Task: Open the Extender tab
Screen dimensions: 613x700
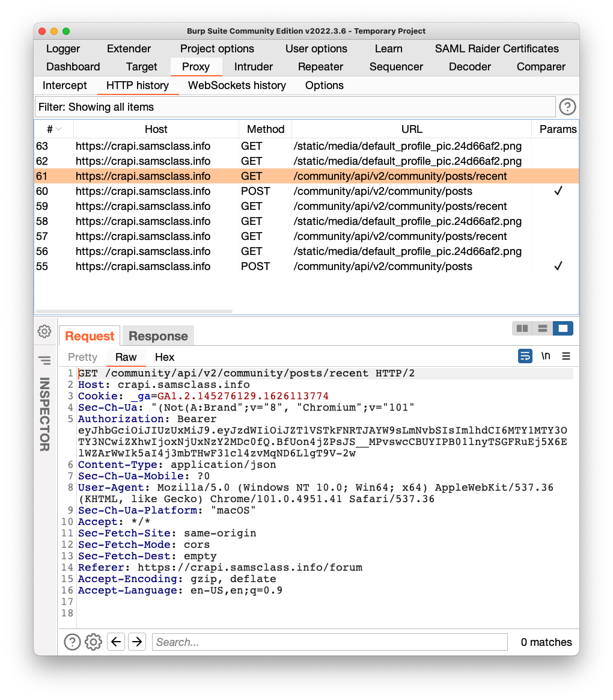Action: 129,49
